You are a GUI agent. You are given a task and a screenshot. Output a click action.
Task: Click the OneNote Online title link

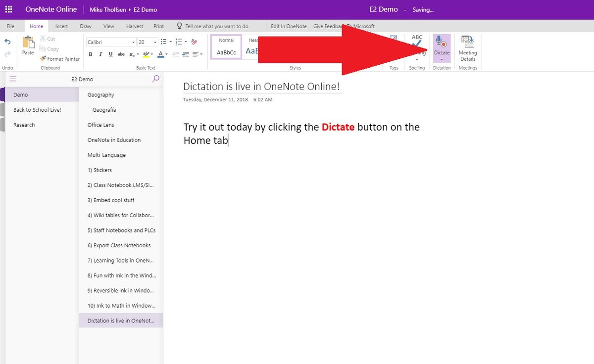point(51,9)
